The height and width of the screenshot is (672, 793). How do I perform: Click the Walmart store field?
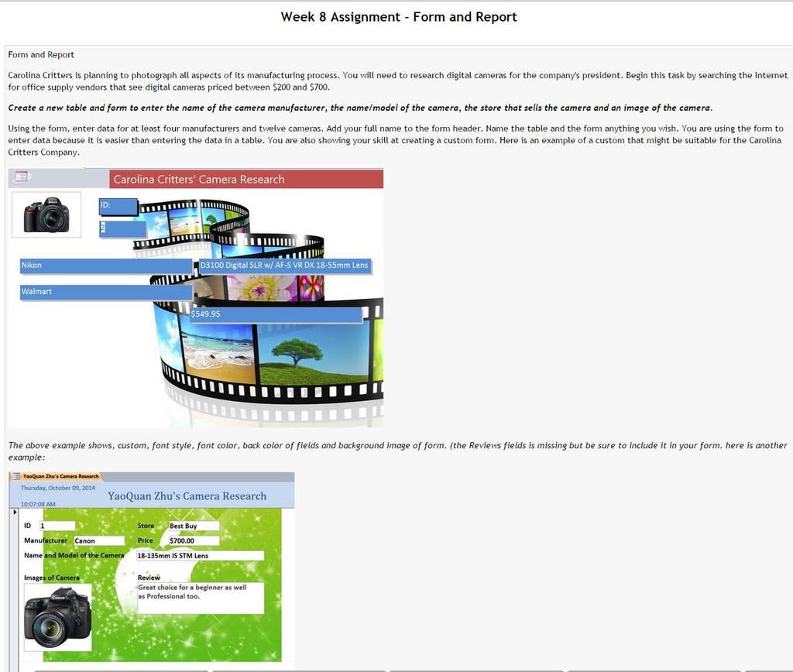[106, 293]
